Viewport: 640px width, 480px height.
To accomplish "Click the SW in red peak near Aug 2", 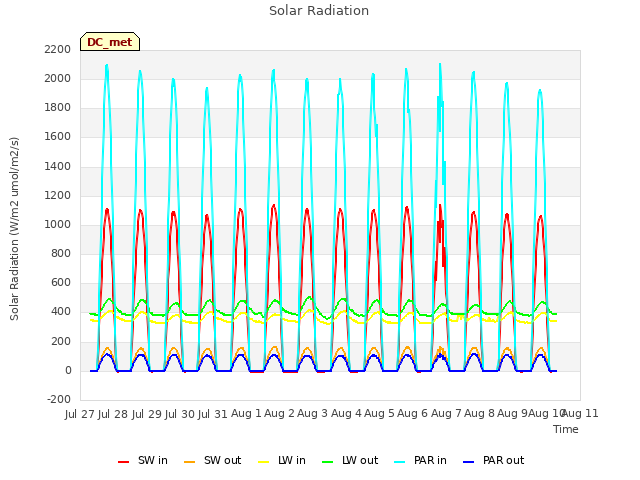I will [x=273, y=207].
